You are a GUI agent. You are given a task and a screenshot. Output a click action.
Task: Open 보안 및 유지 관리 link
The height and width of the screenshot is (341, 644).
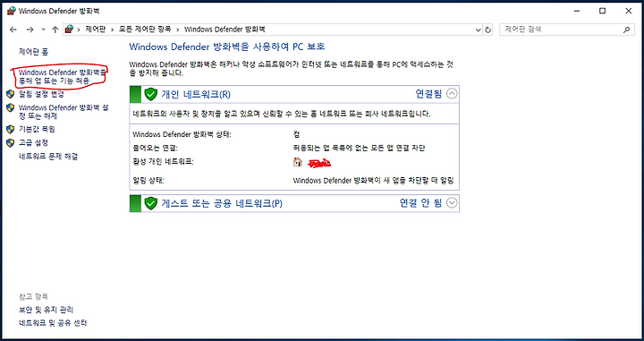click(46, 310)
